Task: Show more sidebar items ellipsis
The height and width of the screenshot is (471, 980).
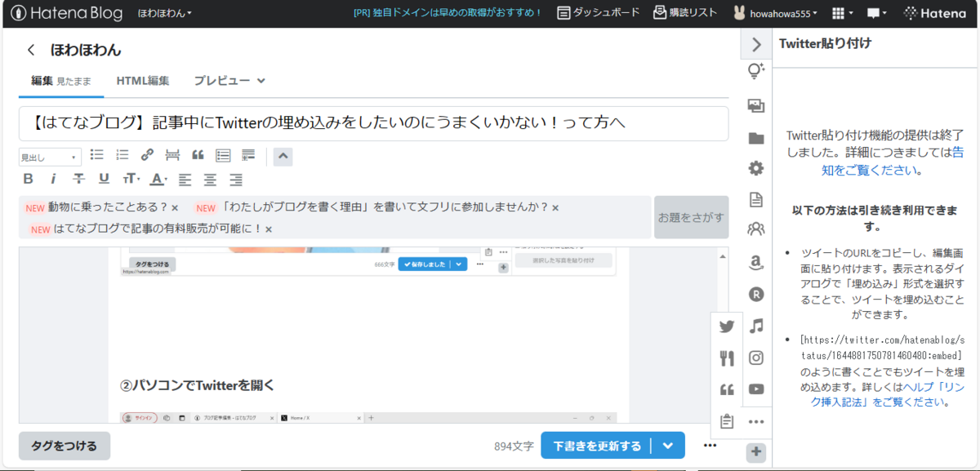Action: coord(756,422)
